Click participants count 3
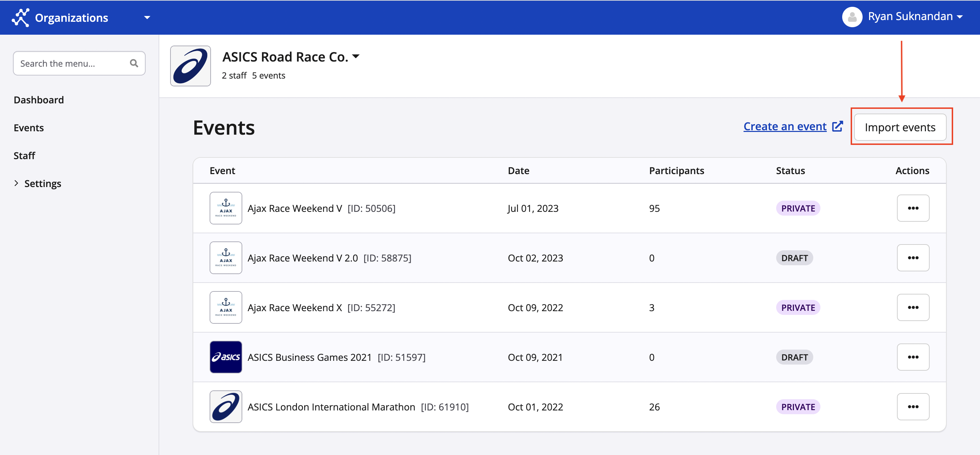 click(x=652, y=307)
